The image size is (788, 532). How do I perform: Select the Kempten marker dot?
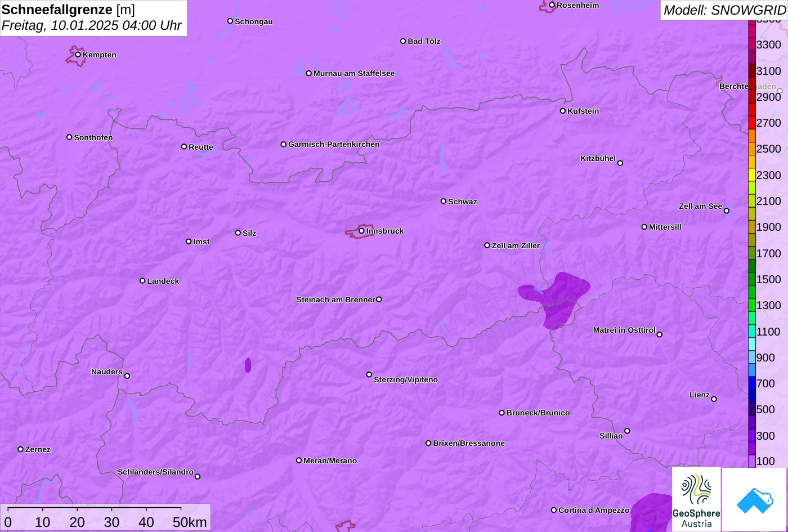(x=78, y=55)
